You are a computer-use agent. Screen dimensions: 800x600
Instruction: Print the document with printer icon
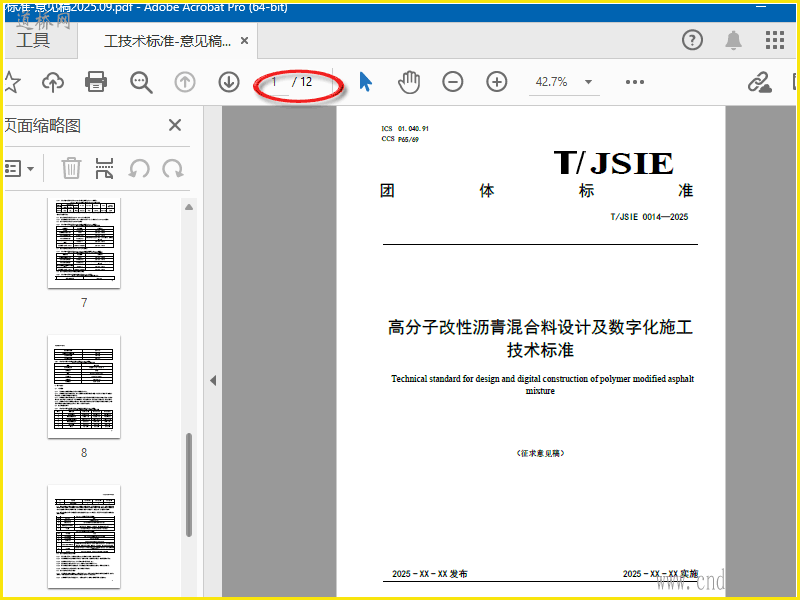tap(96, 82)
